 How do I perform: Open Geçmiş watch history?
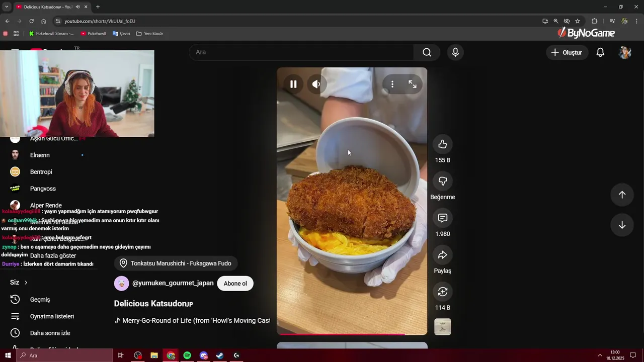point(40,299)
